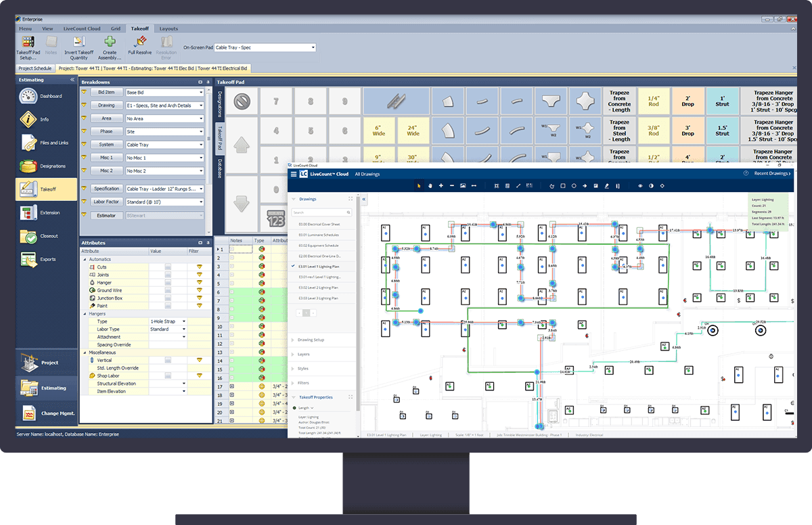
Task: Click the eye visibility icon in LiveCount toolbar
Action: 640,185
